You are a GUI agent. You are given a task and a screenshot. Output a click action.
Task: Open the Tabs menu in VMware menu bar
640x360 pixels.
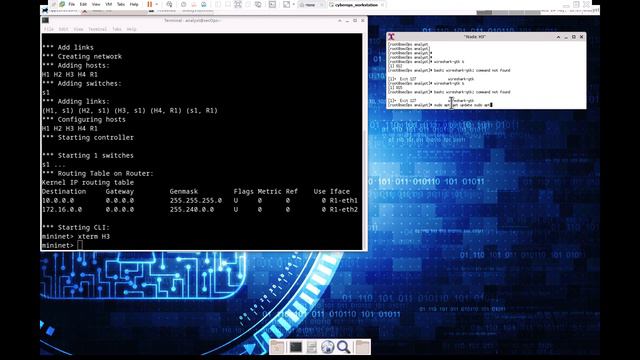(x=121, y=4)
